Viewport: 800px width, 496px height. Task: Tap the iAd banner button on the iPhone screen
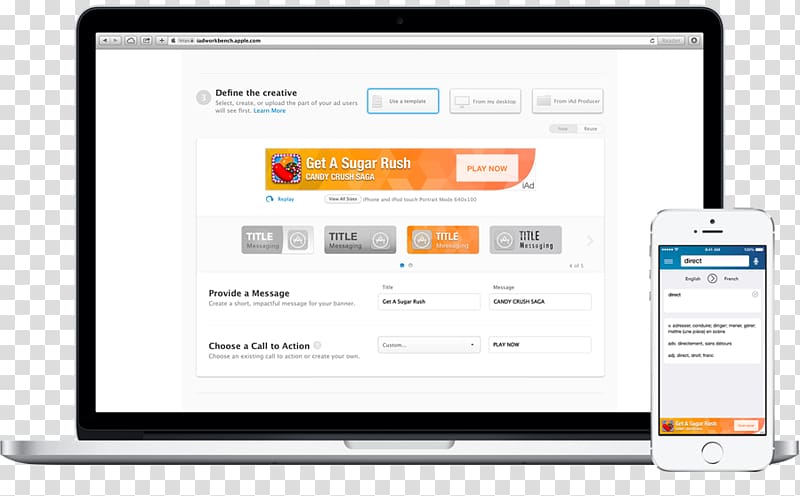[746, 426]
